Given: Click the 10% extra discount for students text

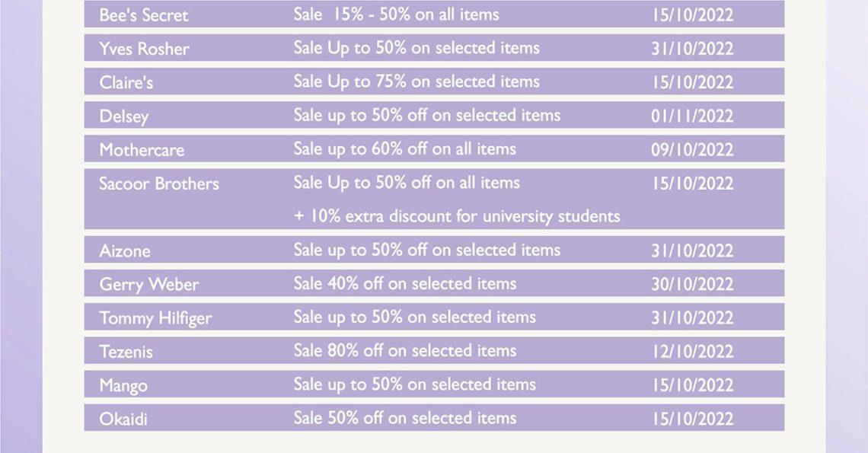Looking at the screenshot, I should pos(457,216).
